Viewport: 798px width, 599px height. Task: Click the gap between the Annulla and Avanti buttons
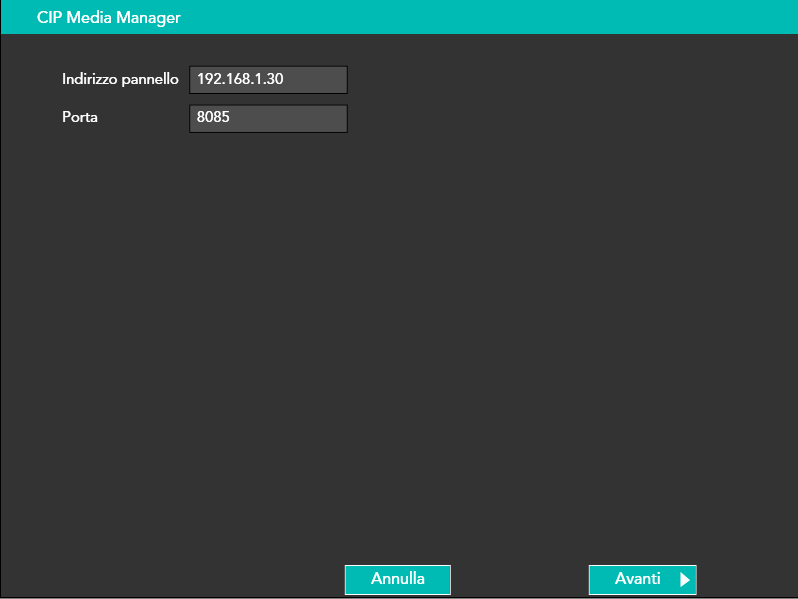click(520, 580)
